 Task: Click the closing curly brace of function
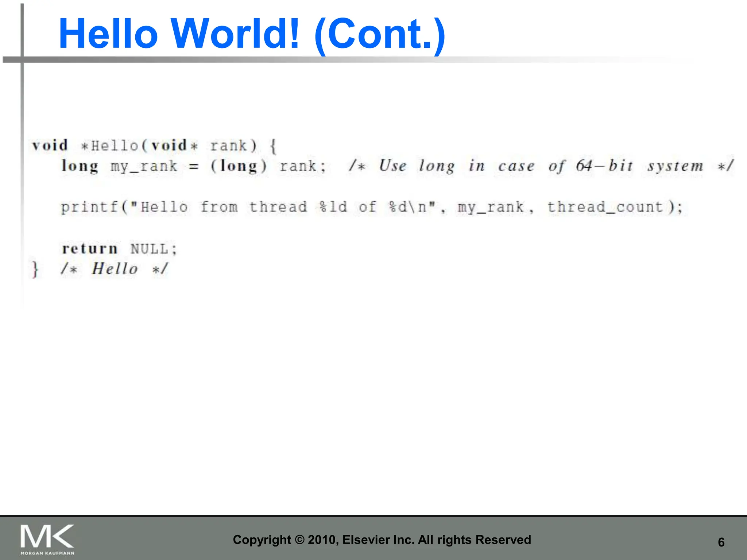coord(35,270)
